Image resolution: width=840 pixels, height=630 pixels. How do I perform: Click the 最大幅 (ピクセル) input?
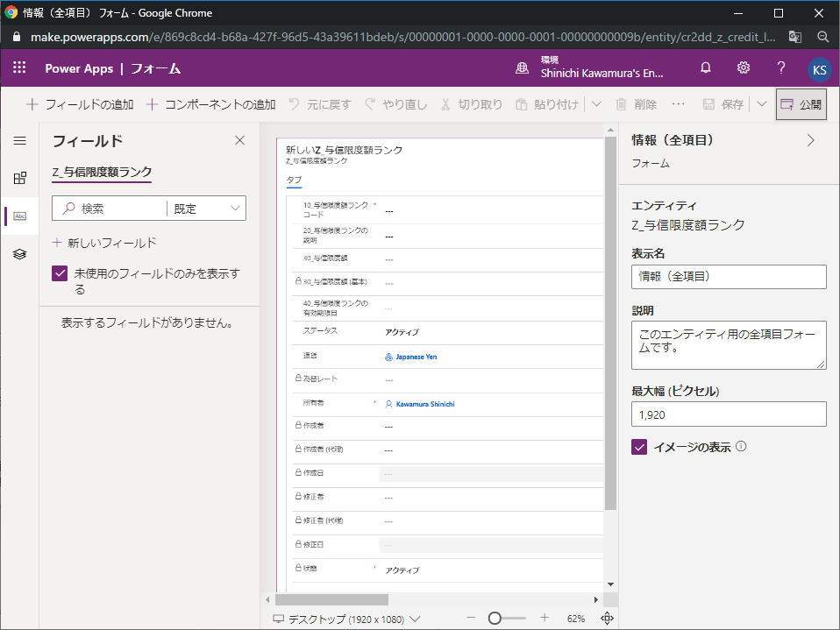(x=729, y=414)
